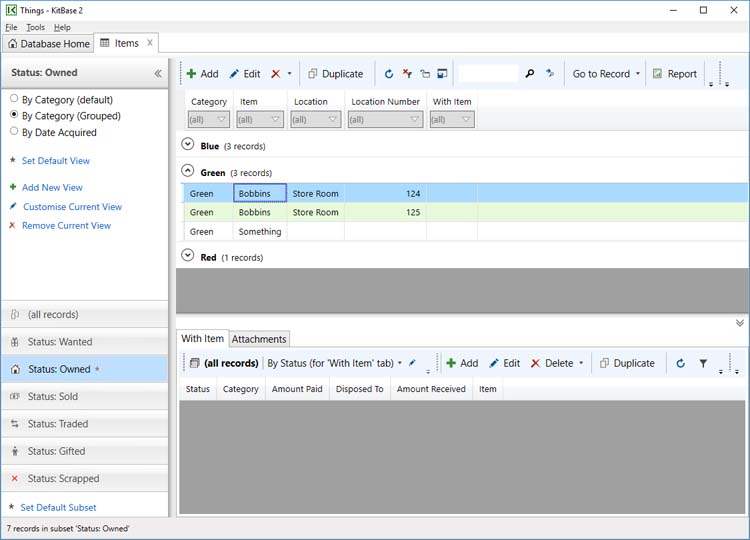The height and width of the screenshot is (540, 750).
Task: Open the delete options arrow in main toolbar
Action: (289, 74)
